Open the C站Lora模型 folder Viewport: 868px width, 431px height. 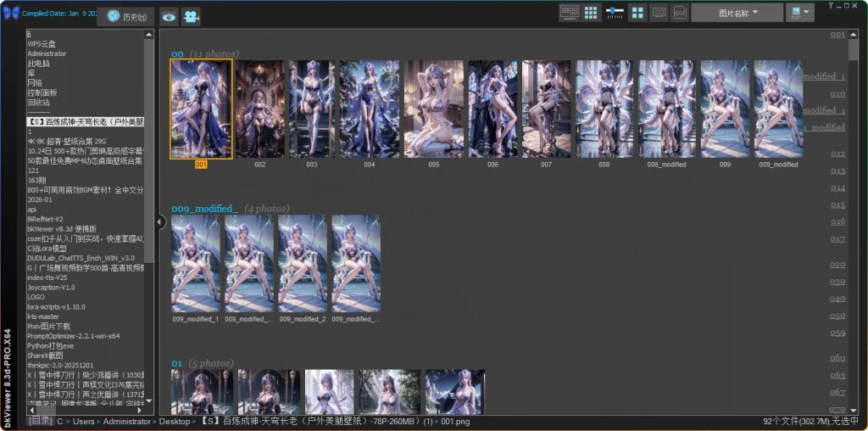pos(47,249)
